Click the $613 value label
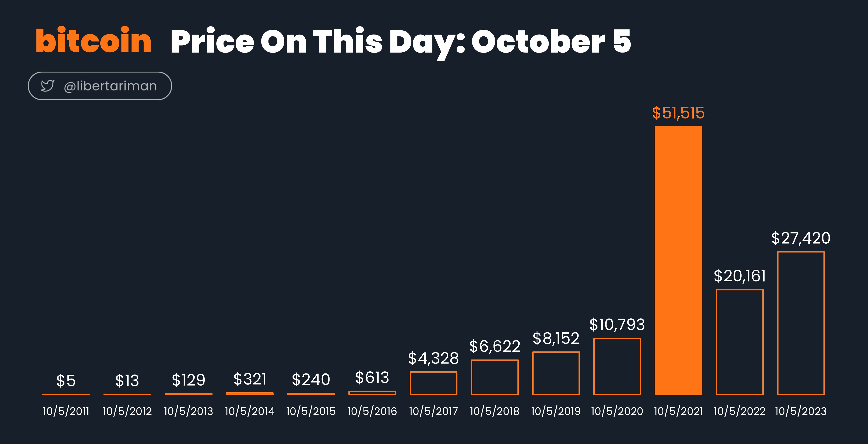This screenshot has width=868, height=444. (372, 377)
